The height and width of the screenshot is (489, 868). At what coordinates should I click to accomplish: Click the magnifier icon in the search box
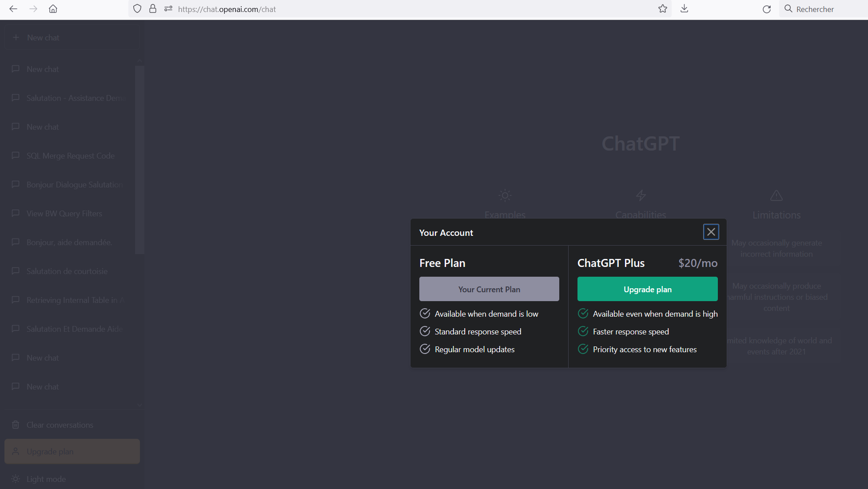[x=788, y=9]
